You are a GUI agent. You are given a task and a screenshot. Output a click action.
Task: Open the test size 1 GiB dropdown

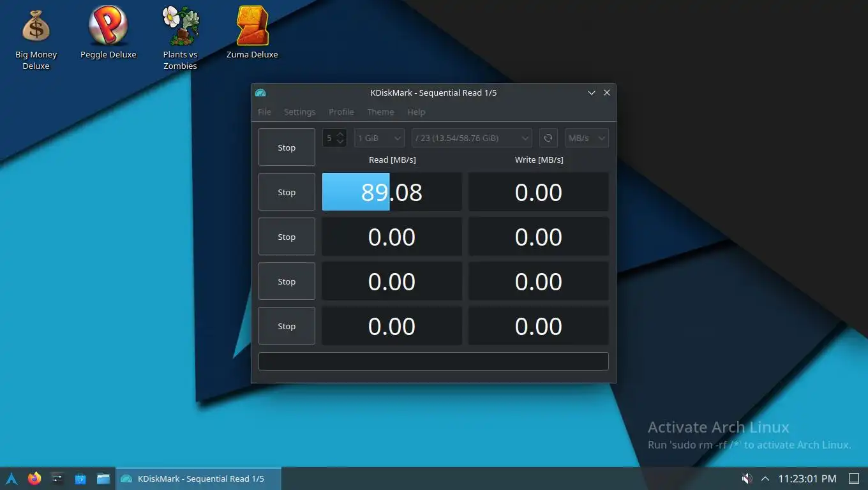point(379,138)
